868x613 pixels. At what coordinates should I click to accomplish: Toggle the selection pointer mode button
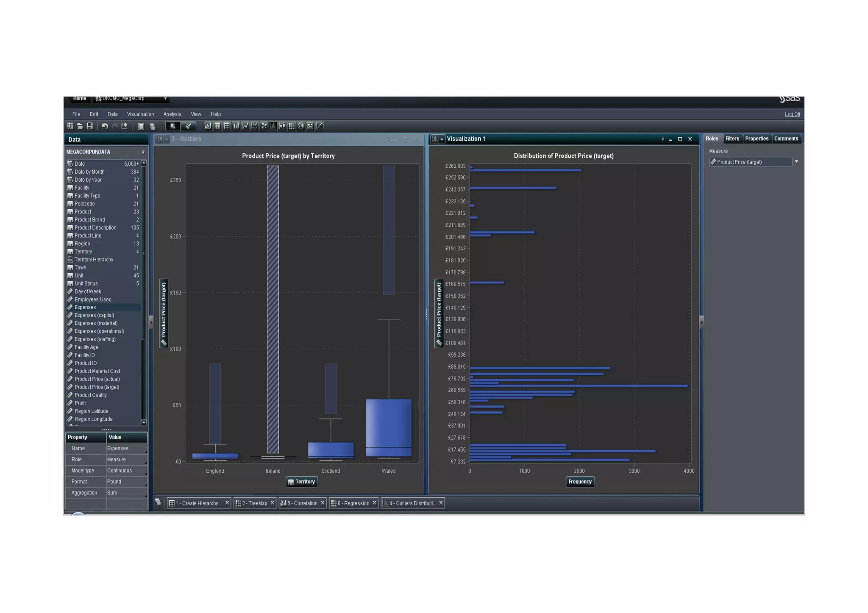click(x=172, y=126)
